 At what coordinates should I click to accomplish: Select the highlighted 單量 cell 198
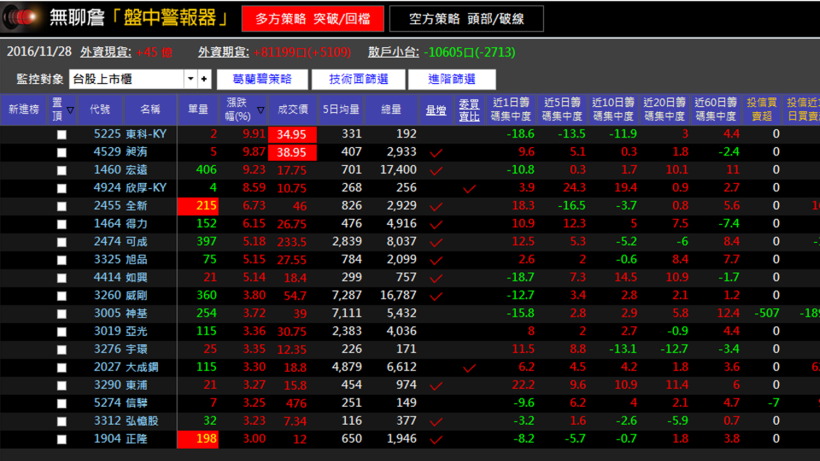coord(198,439)
